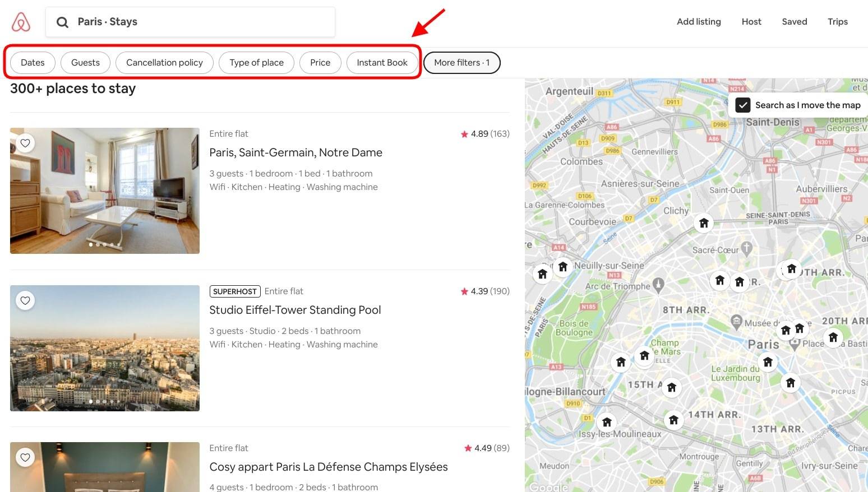Go to Trips in top navigation
Screen dimensions: 868x492
click(x=837, y=22)
